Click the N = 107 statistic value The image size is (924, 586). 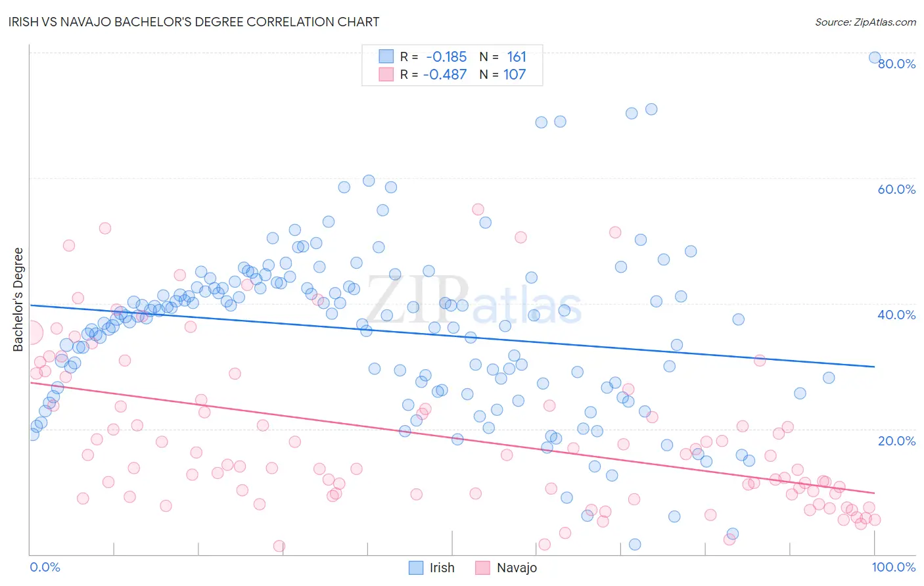pos(503,74)
